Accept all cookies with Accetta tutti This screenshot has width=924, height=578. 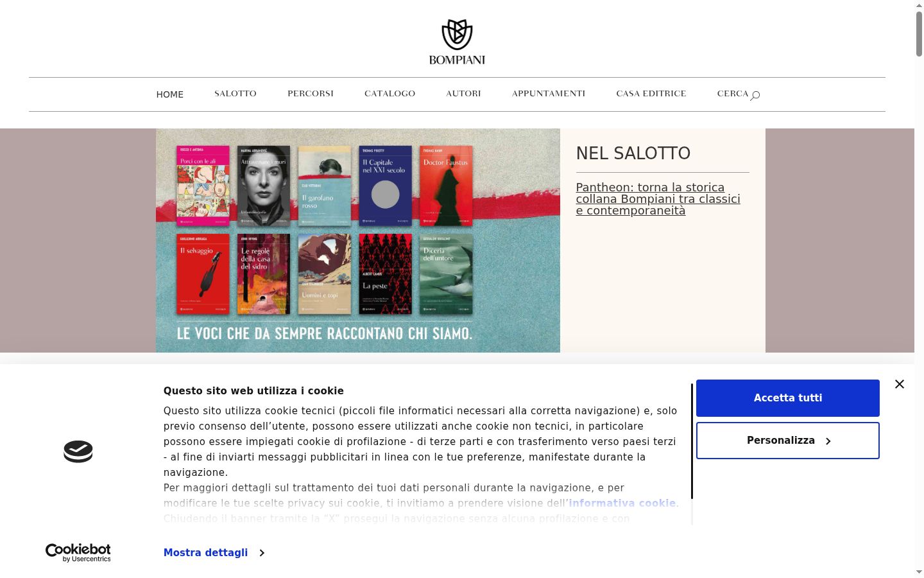coord(788,398)
